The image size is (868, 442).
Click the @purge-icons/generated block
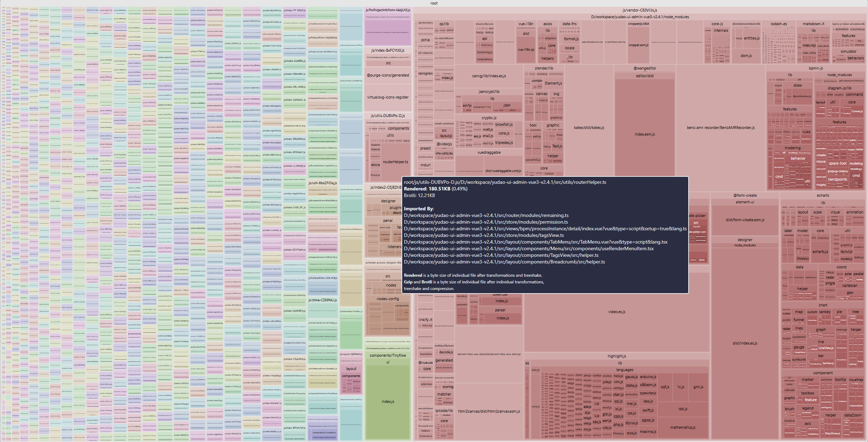click(388, 75)
